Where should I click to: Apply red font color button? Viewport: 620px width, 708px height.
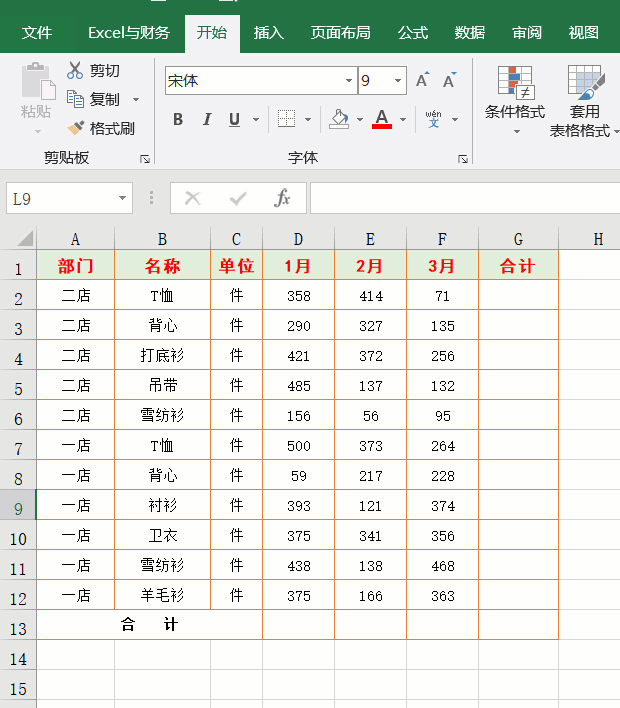pyautogui.click(x=382, y=119)
